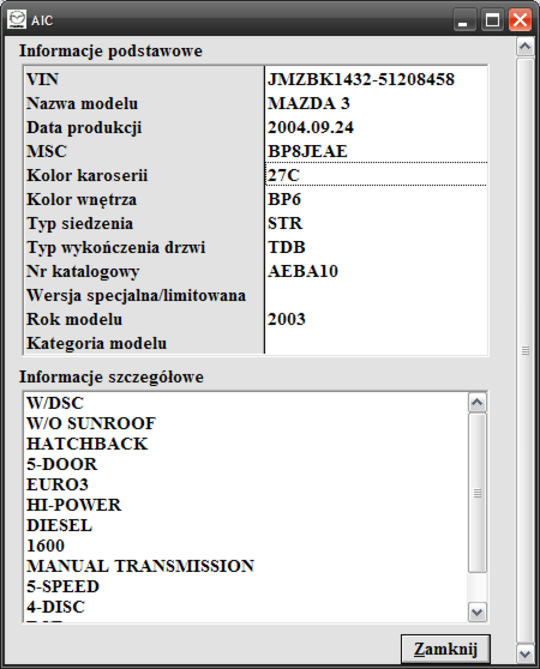Click details list scrollbar up arrow

(x=477, y=402)
